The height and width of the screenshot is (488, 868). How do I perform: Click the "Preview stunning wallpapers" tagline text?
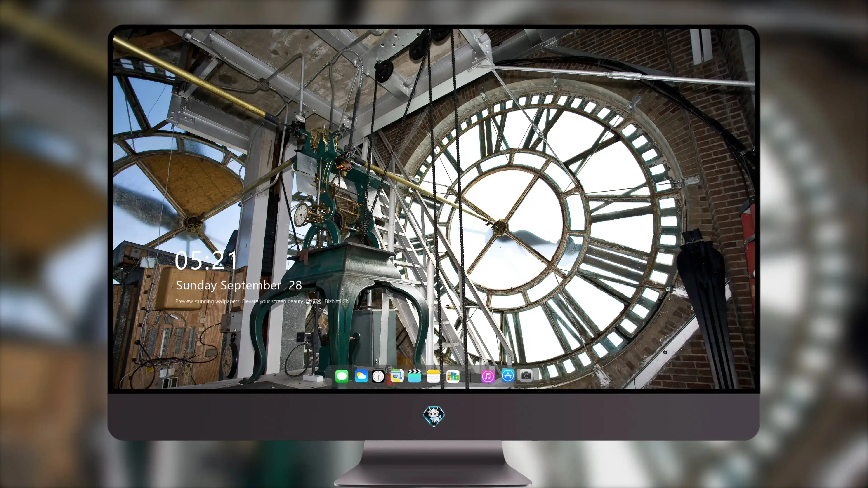(x=262, y=301)
